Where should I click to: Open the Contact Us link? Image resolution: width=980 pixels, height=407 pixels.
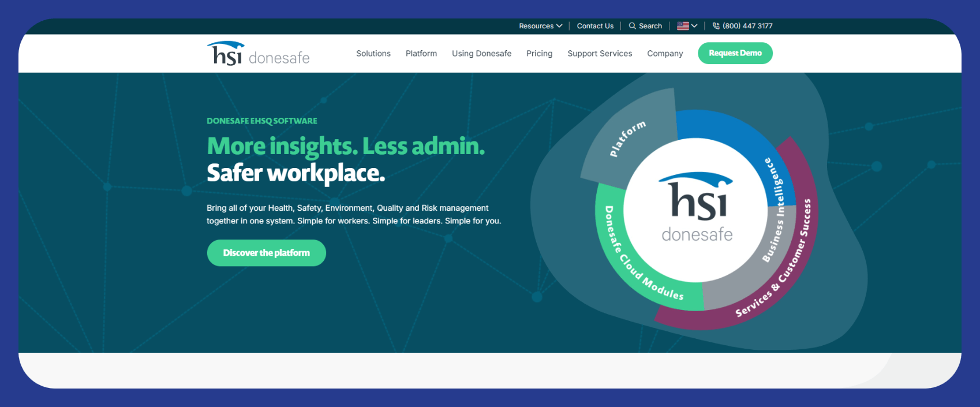tap(595, 26)
